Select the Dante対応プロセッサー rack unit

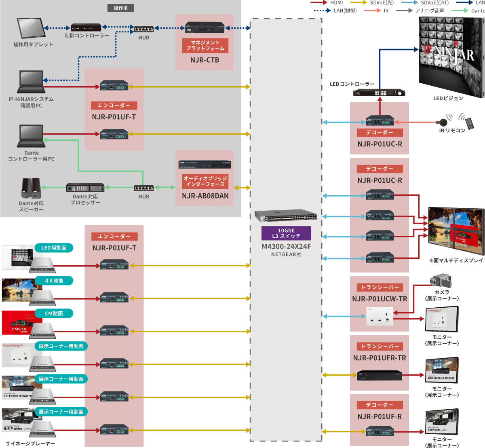coord(85,188)
